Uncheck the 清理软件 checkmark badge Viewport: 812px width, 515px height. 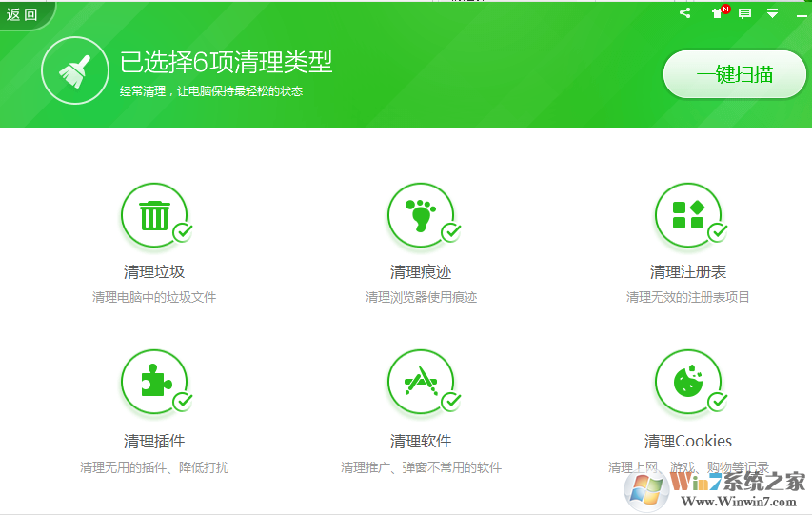coord(451,402)
